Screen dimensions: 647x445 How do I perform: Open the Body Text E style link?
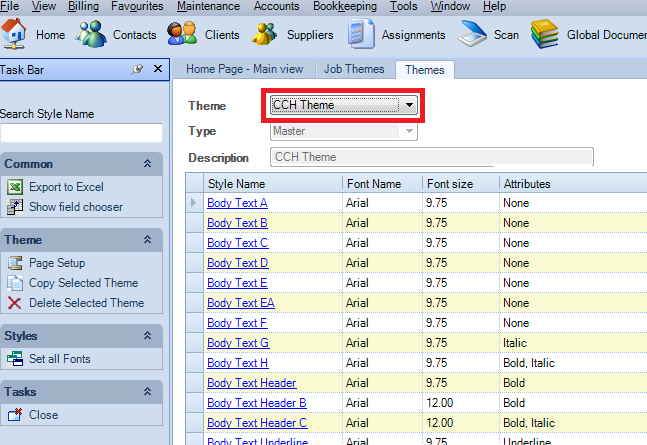(237, 283)
